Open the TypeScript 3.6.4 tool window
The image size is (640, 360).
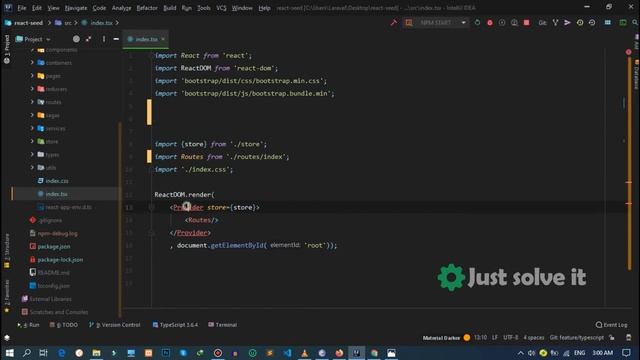click(x=175, y=325)
